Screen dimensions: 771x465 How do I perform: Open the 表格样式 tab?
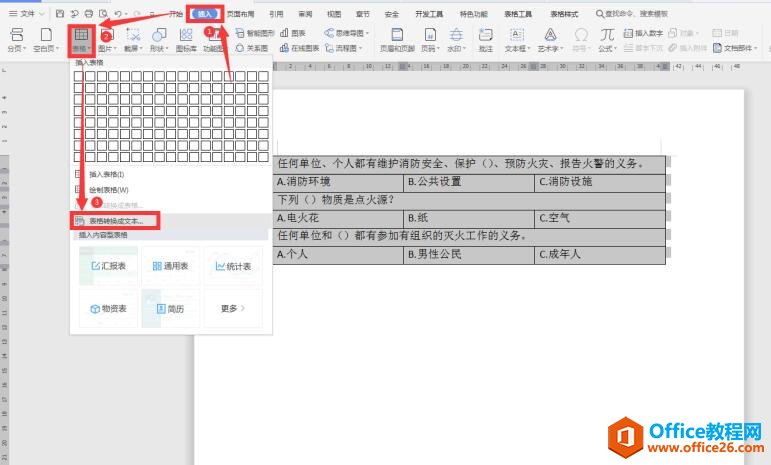(564, 14)
